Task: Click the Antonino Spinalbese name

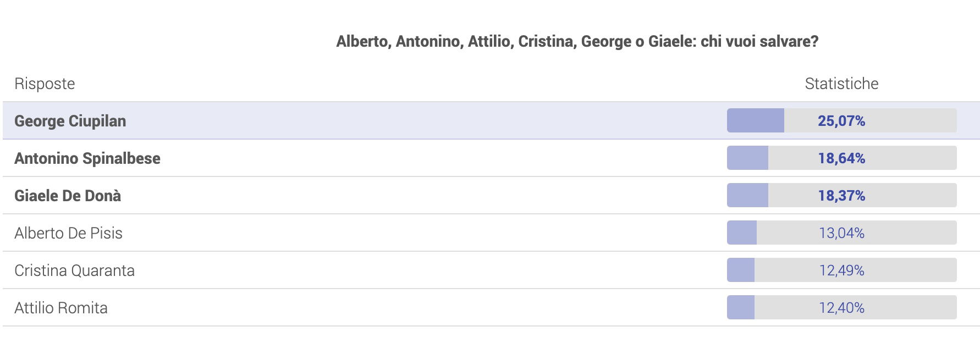Action: (87, 158)
